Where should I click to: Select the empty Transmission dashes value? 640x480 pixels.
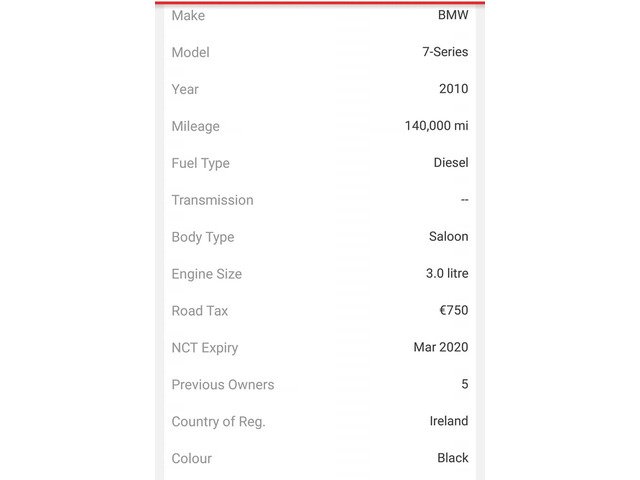464,200
